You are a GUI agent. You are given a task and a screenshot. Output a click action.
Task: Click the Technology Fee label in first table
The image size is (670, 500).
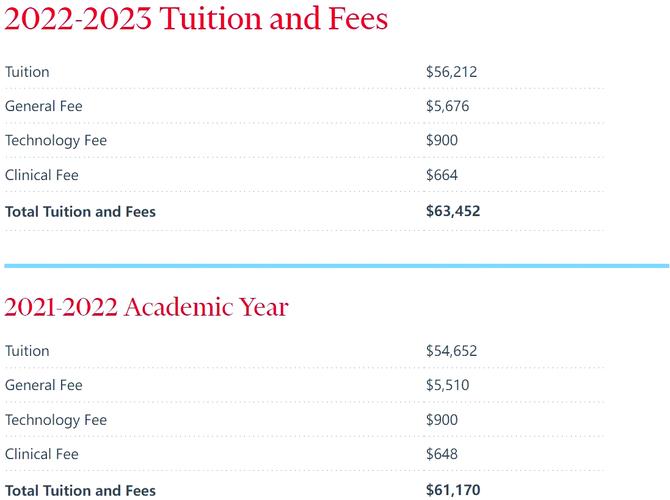coord(56,141)
